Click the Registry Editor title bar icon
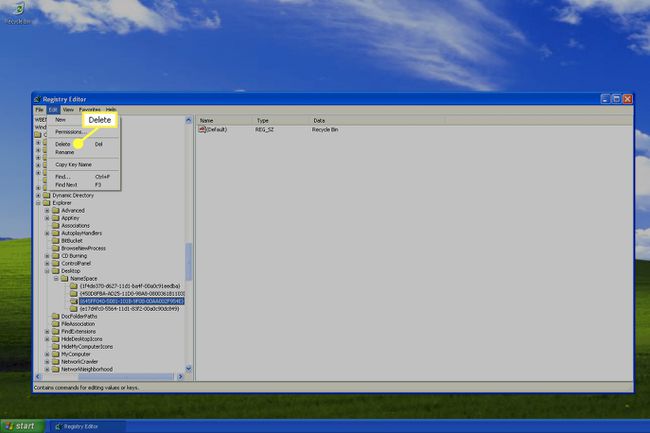This screenshot has width=650, height=433. pos(37,99)
